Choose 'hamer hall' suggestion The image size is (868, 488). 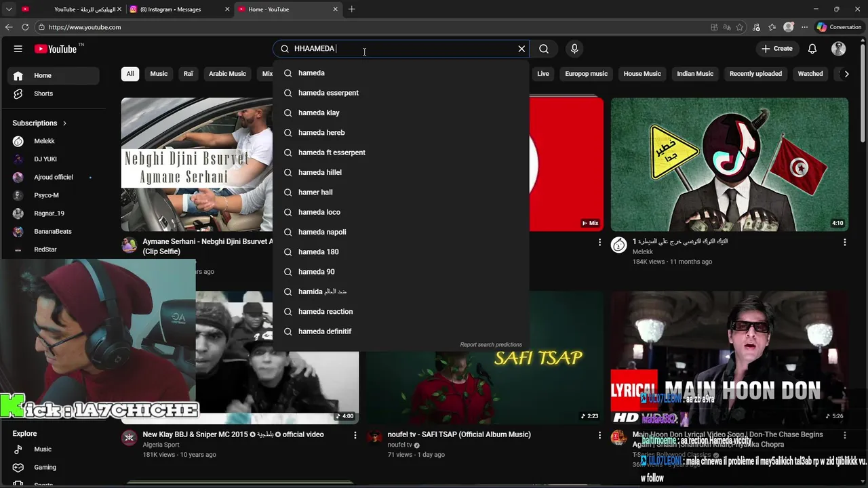401,192
